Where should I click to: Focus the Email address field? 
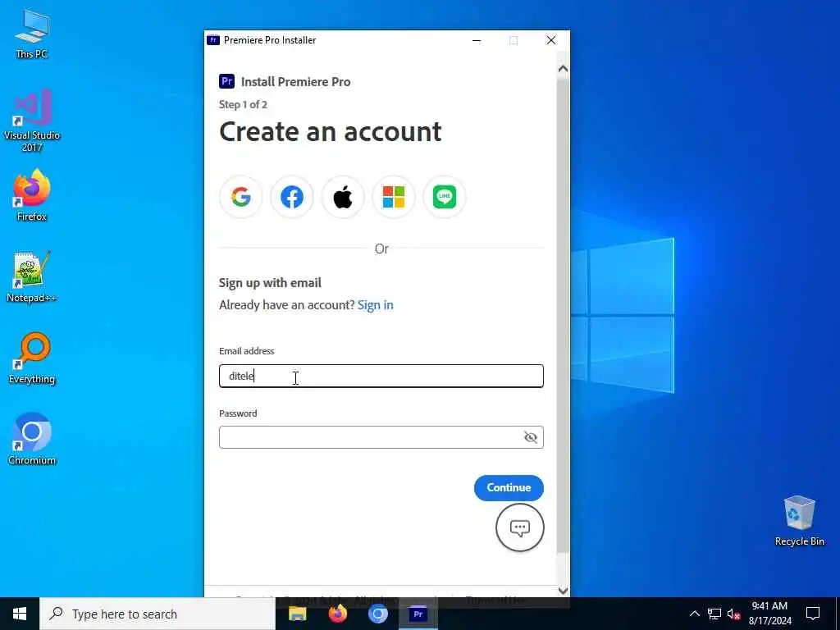click(381, 376)
